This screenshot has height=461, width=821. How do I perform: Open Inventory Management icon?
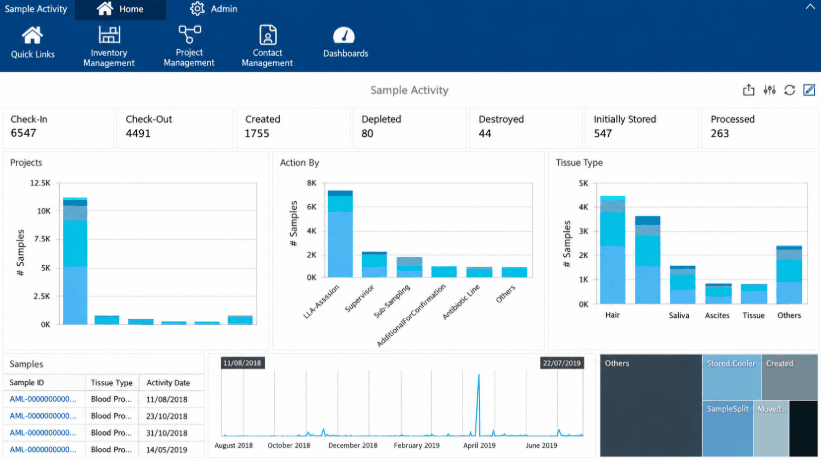(x=109, y=35)
